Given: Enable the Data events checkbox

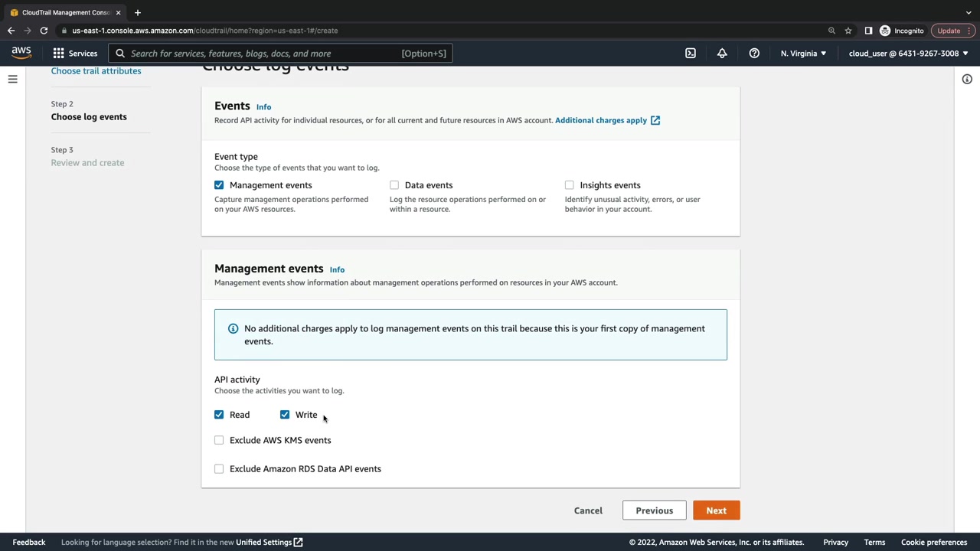Looking at the screenshot, I should click(x=394, y=185).
